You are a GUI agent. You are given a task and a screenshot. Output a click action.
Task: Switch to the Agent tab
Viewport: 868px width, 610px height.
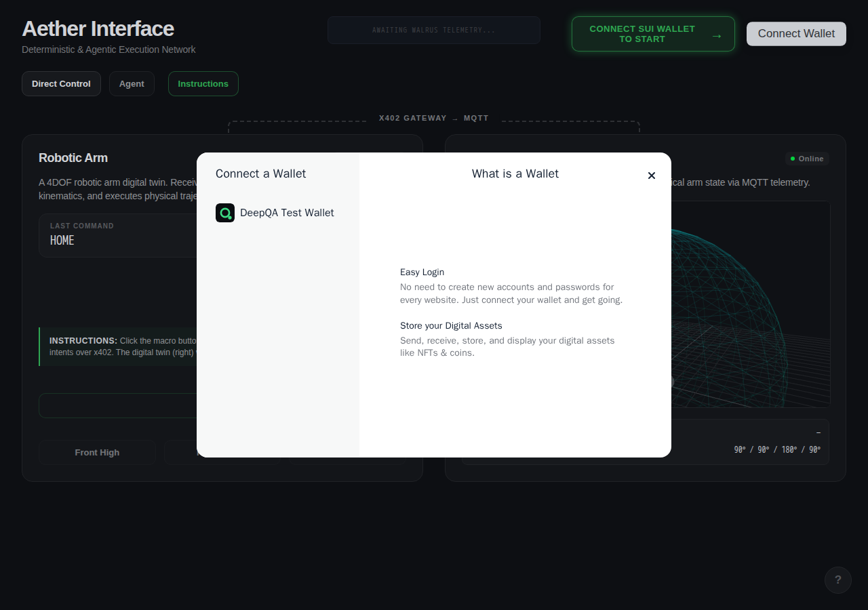click(132, 84)
